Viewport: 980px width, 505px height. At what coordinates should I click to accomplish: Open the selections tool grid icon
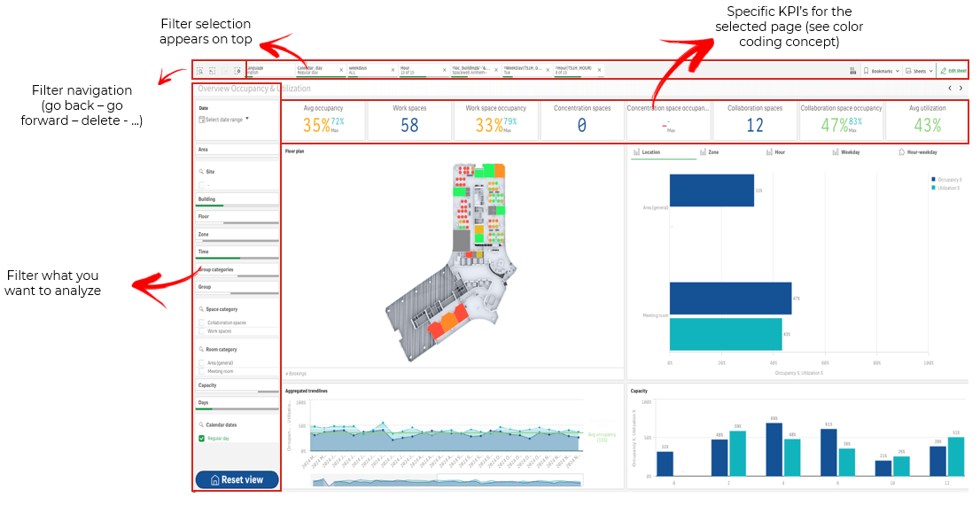tap(852, 71)
